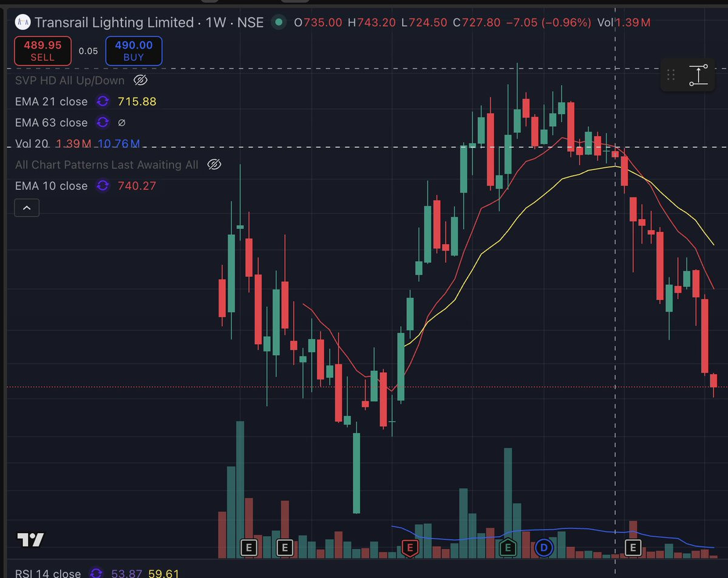Click the empty ∅ value of EMA 63
The height and width of the screenshot is (578, 728).
click(121, 123)
